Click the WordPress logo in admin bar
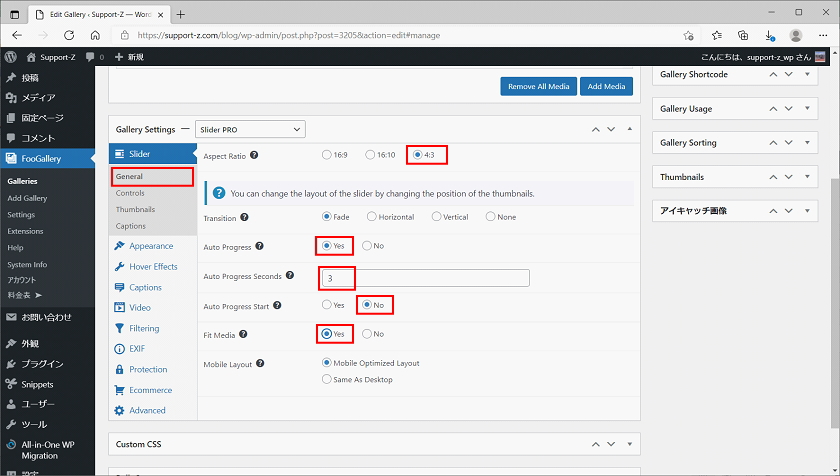840x476 pixels. coord(10,57)
